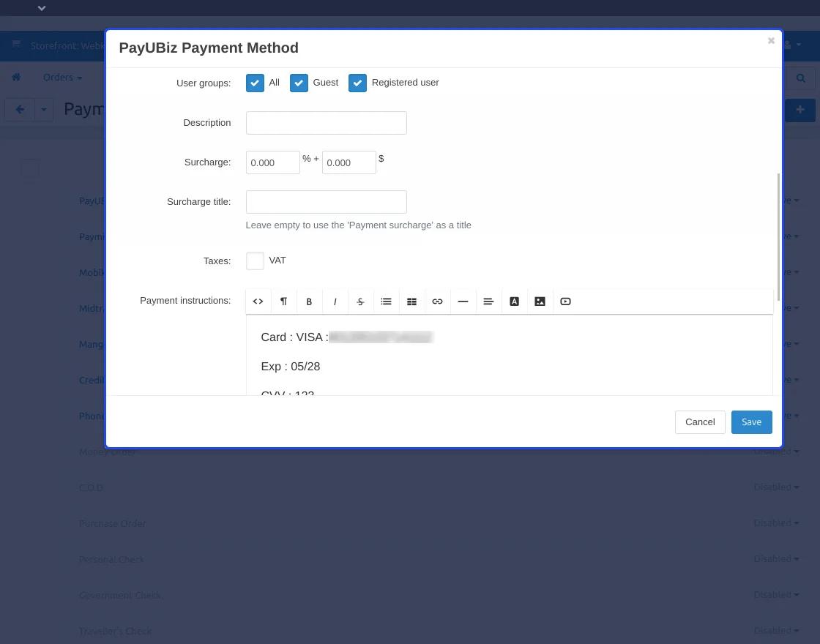Toggle HTML source view in editor

click(258, 302)
